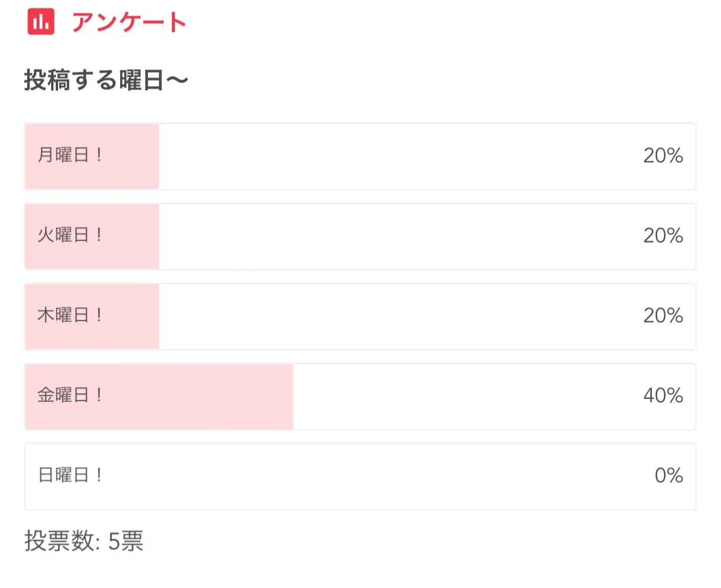The height and width of the screenshot is (588, 721).
Task: Click the 木曜日 pink progress fill
Action: tap(92, 316)
